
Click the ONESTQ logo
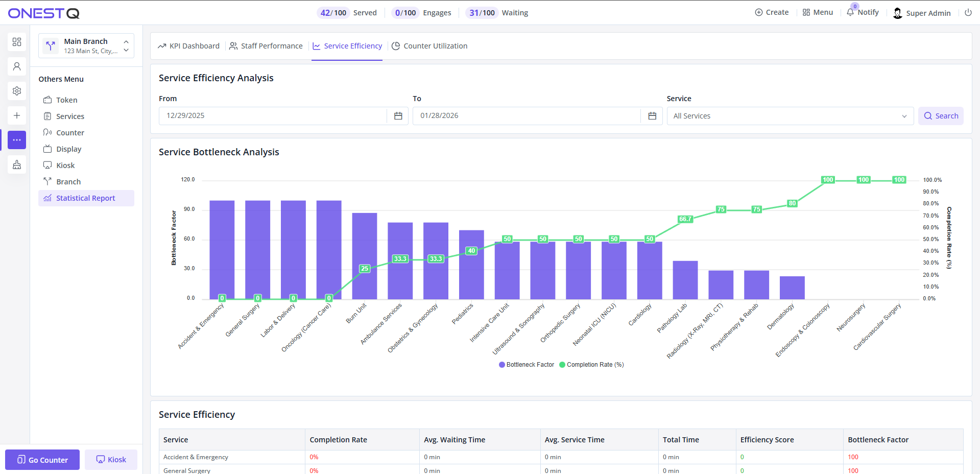coord(44,13)
